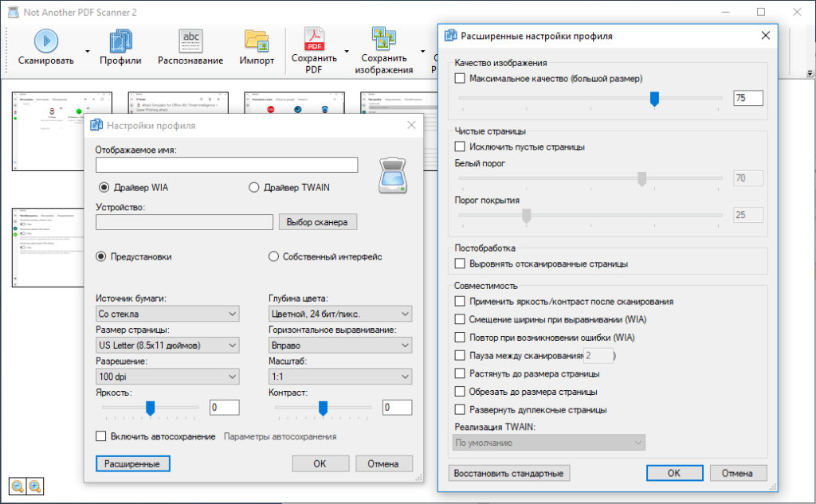Click the zoom out magnifier icon
The height and width of the screenshot is (504, 816).
tap(18, 486)
